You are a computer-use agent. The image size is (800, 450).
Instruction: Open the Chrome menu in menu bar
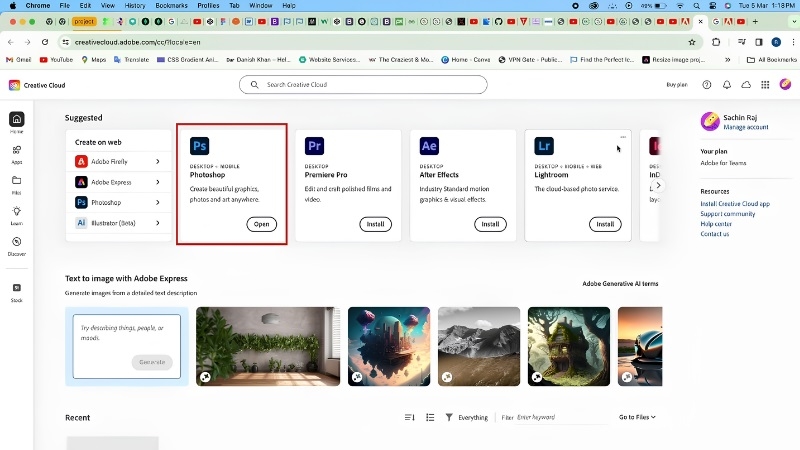(38, 6)
